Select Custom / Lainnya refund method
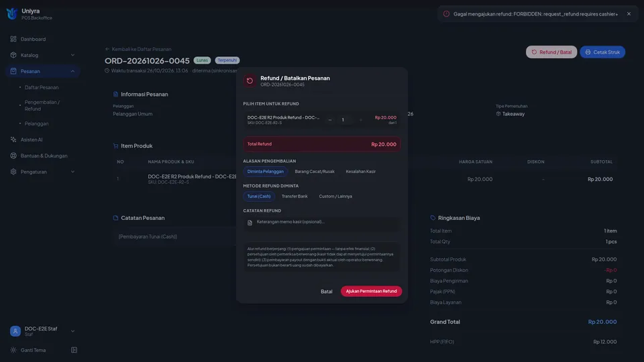Image resolution: width=644 pixels, height=362 pixels. [x=335, y=196]
